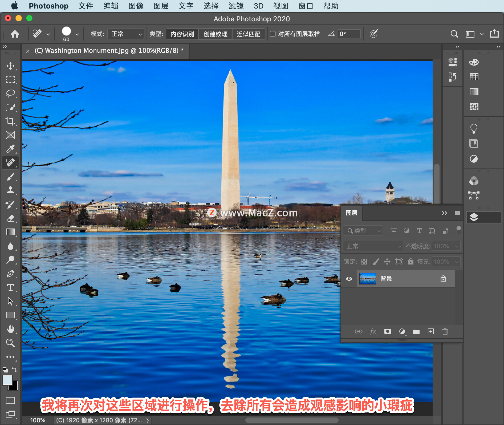The image size is (504, 425).
Task: Toggle pressure for size icon in options bar
Action: [374, 34]
